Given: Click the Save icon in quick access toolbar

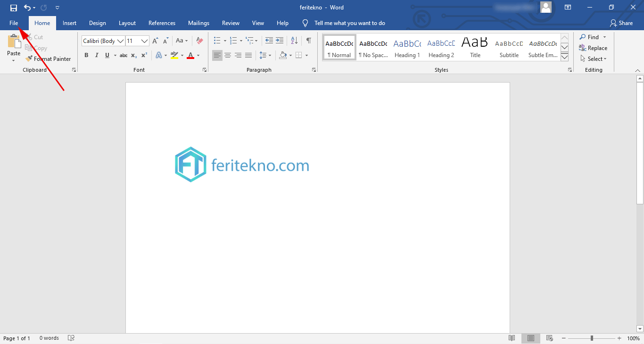Looking at the screenshot, I should (14, 8).
